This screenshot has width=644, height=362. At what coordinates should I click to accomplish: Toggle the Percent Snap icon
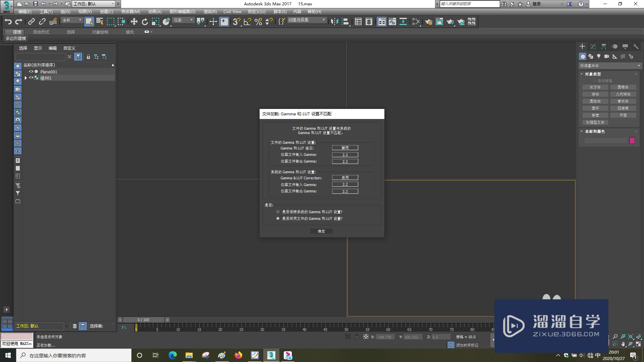258,22
